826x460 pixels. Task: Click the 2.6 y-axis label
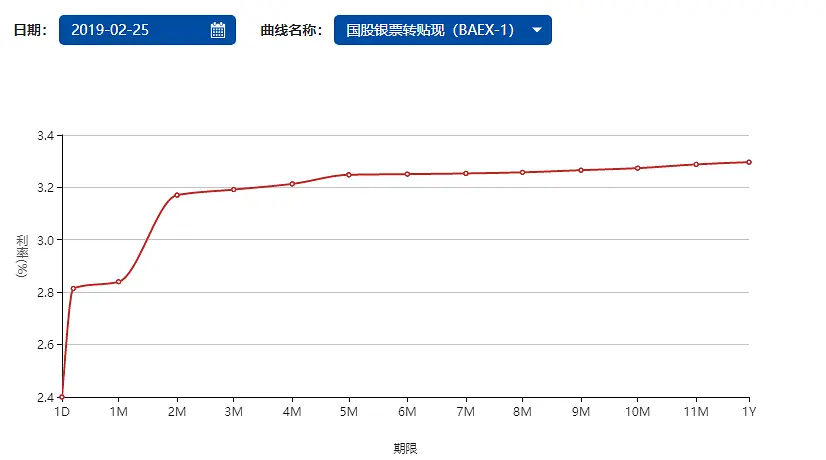[45, 345]
